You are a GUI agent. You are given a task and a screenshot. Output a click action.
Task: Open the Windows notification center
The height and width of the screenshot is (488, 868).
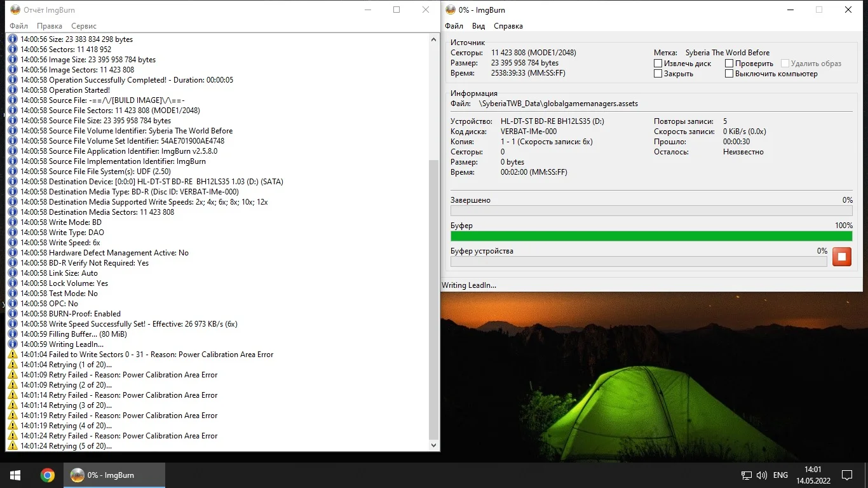(847, 475)
